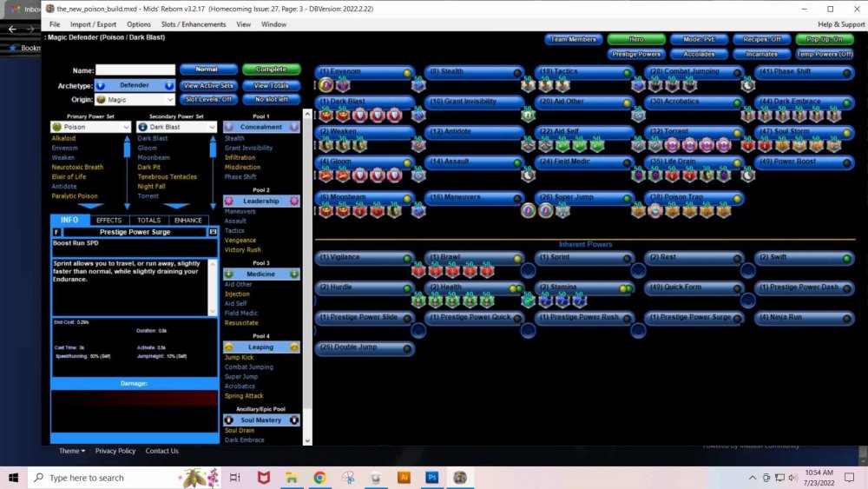Click the Envenom power's first enhancement slot icon
This screenshot has height=489, width=868.
[325, 85]
